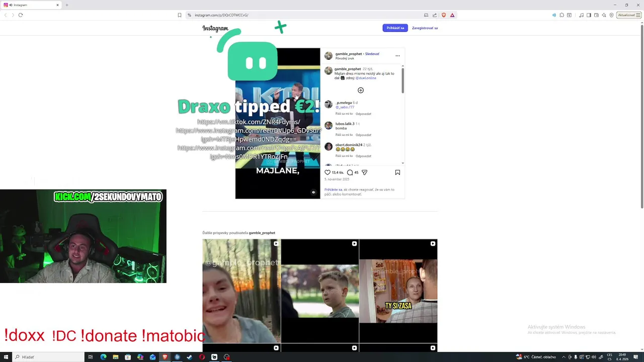Open the Brave wallet icon
The image size is (644, 362).
(596, 15)
